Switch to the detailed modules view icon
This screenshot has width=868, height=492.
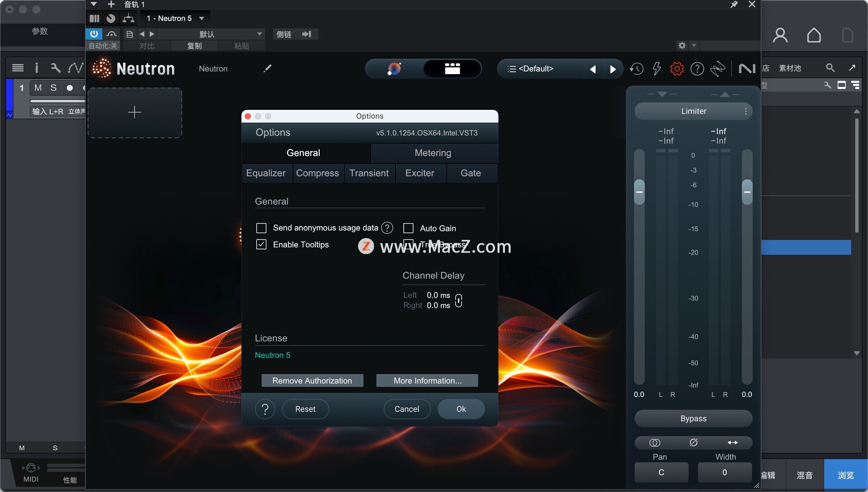tap(452, 69)
